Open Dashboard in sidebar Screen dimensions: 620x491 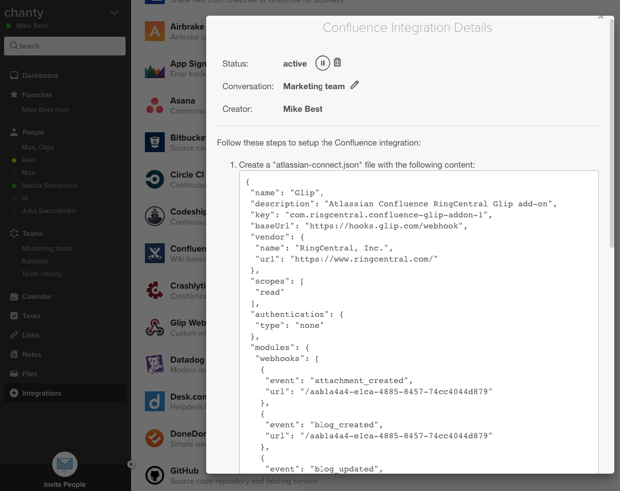[40, 76]
